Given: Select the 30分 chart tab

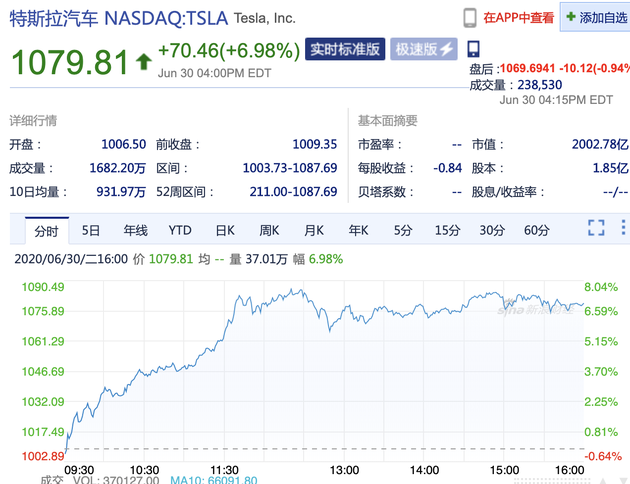Looking at the screenshot, I should tap(492, 231).
